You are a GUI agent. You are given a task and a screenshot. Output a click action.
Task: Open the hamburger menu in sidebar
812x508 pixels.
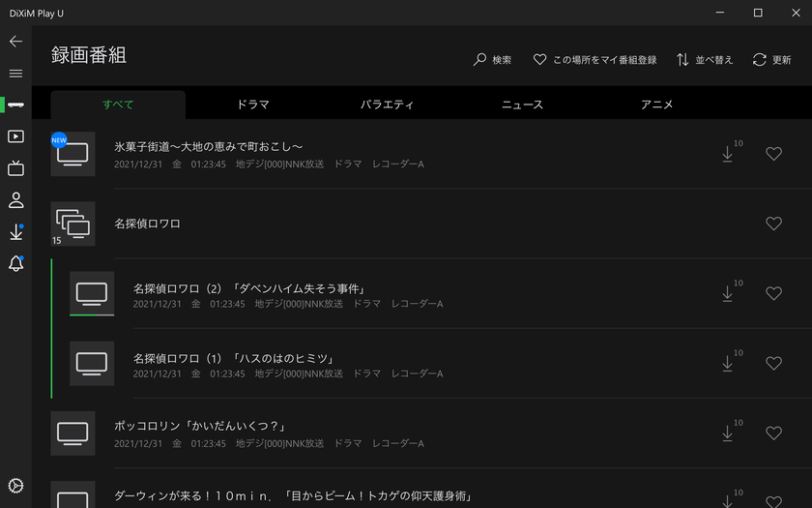(x=15, y=74)
